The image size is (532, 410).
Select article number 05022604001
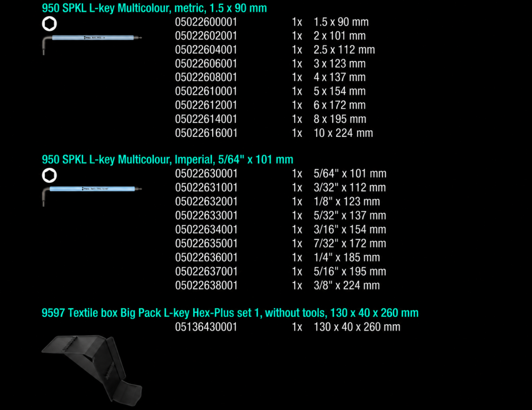click(206, 50)
